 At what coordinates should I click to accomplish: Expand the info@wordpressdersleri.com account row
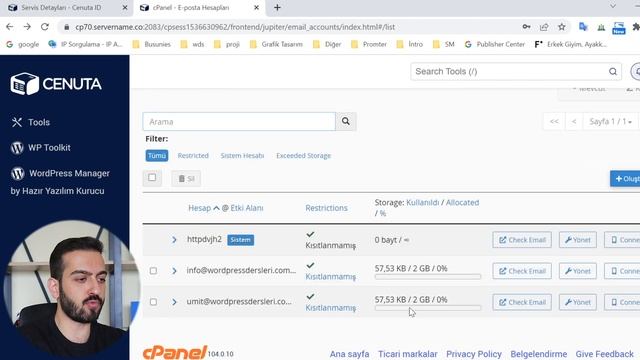point(174,271)
